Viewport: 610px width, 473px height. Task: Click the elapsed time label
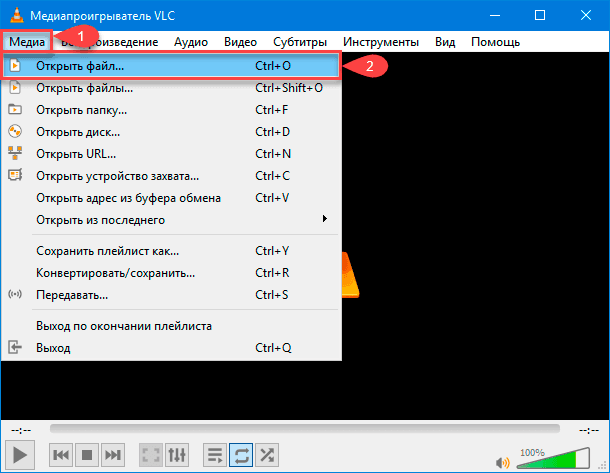click(21, 430)
